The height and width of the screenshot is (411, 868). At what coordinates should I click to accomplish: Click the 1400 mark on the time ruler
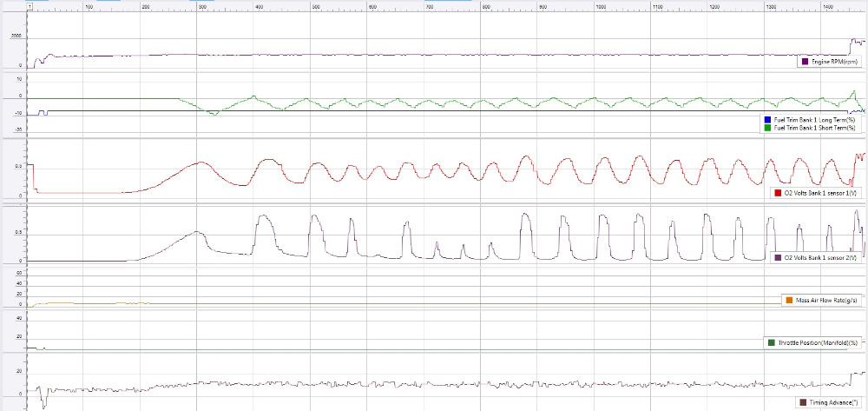coord(828,7)
